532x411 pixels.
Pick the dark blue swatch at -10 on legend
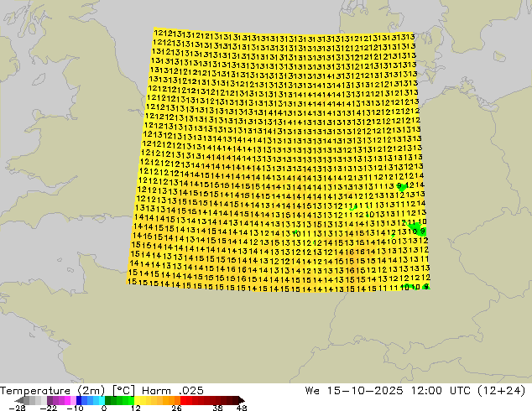(79, 400)
